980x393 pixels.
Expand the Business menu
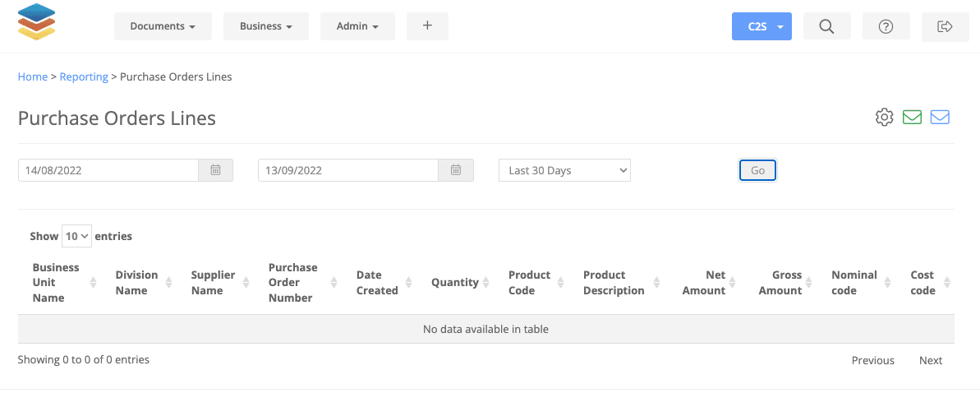pyautogui.click(x=266, y=26)
